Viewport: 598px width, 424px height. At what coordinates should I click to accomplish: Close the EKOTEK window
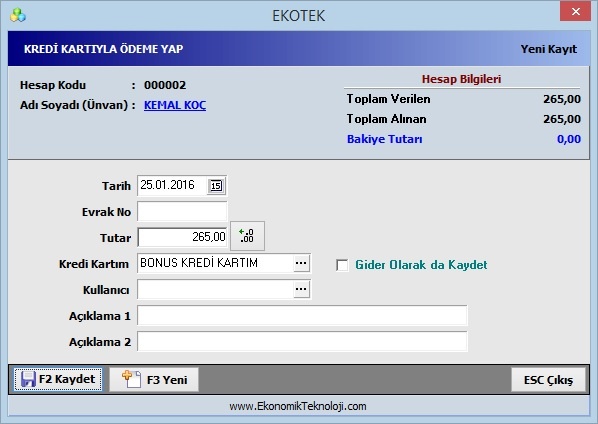[x=575, y=12]
